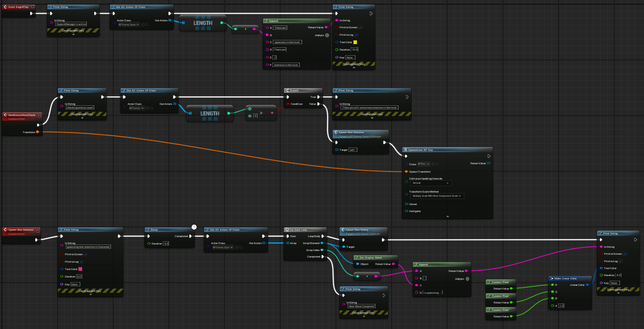Click the magnifier browse icon beside BP Key class
The width and height of the screenshot is (644, 329).
pos(438,164)
